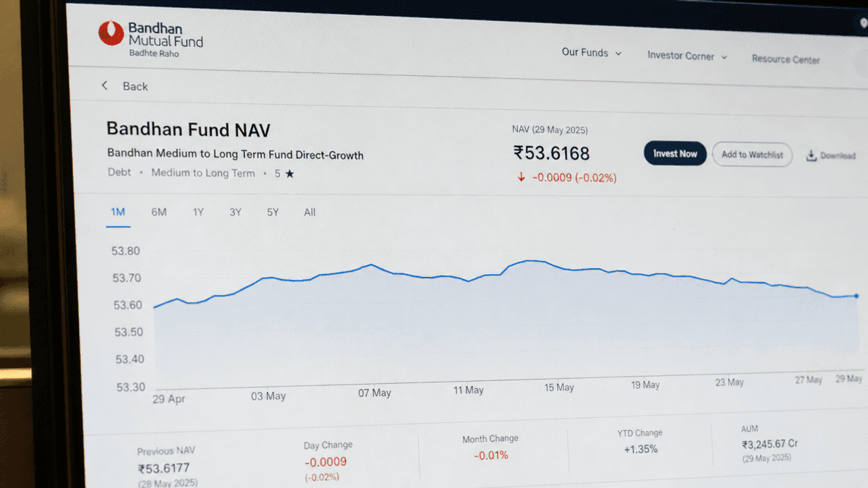Click the Day Change label
Screen dimensions: 868x488
coord(328,445)
